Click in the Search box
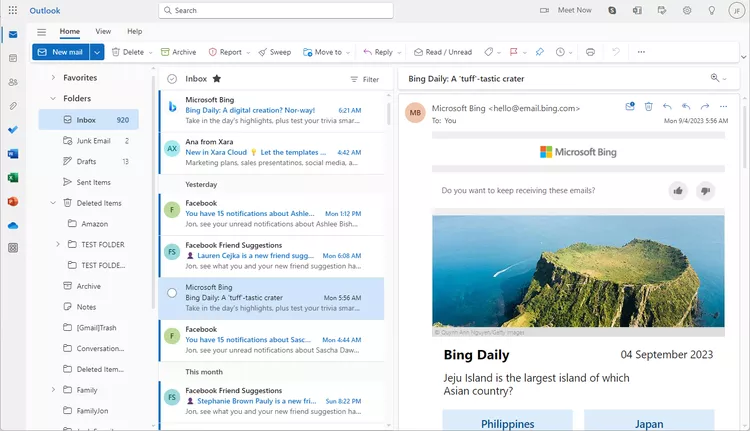750x431 pixels. (276, 11)
